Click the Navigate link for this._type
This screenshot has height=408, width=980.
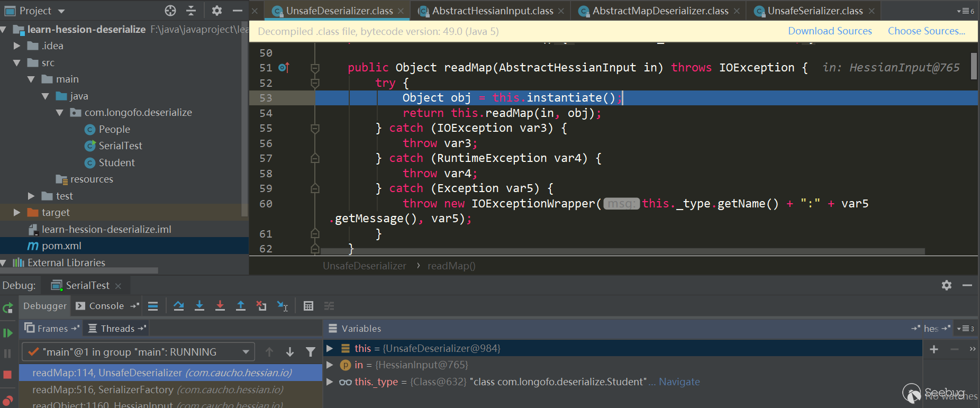coord(679,382)
